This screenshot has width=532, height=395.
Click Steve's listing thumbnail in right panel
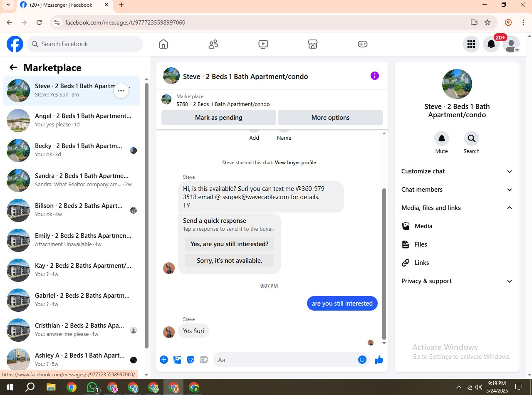pyautogui.click(x=457, y=84)
